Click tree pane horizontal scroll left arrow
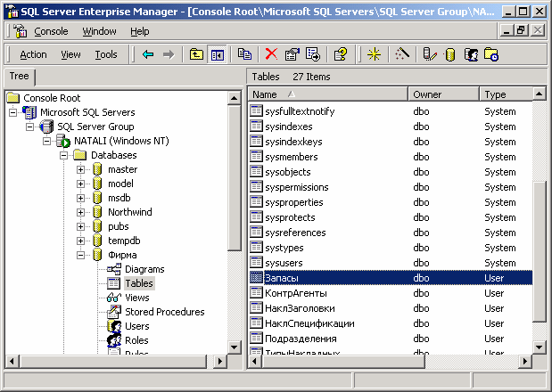The width and height of the screenshot is (552, 392). (x=12, y=361)
